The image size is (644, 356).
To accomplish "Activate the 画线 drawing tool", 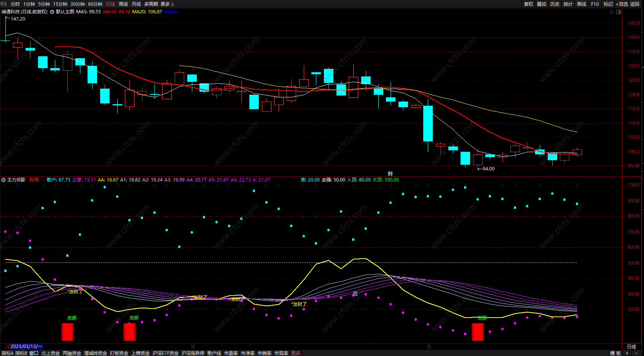I will click(582, 4).
